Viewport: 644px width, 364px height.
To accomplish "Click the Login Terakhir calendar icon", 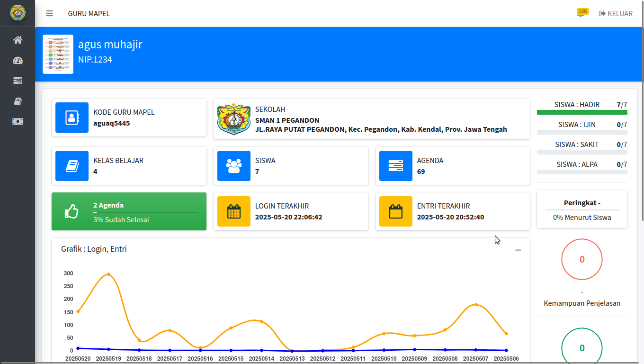I will click(x=234, y=211).
